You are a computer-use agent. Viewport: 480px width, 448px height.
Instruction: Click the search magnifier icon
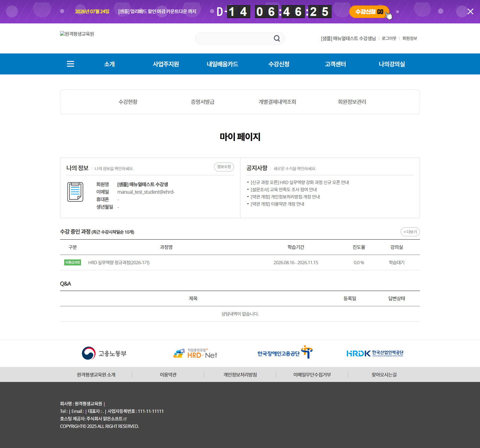tap(277, 38)
